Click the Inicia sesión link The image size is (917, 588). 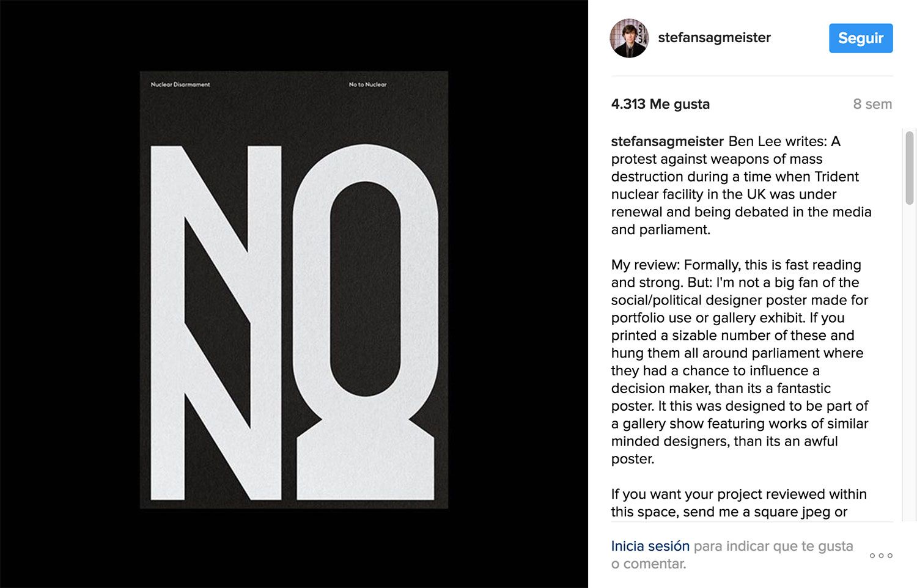pyautogui.click(x=650, y=546)
